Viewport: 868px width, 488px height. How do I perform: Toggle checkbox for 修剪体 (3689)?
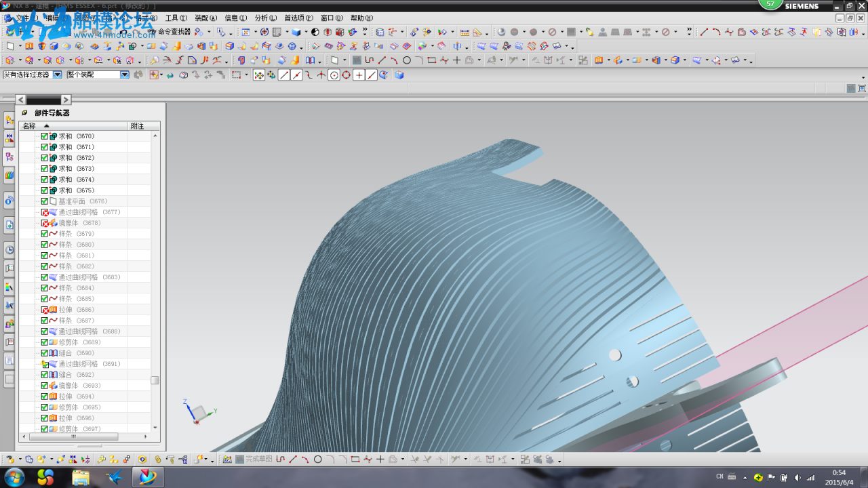coord(45,342)
